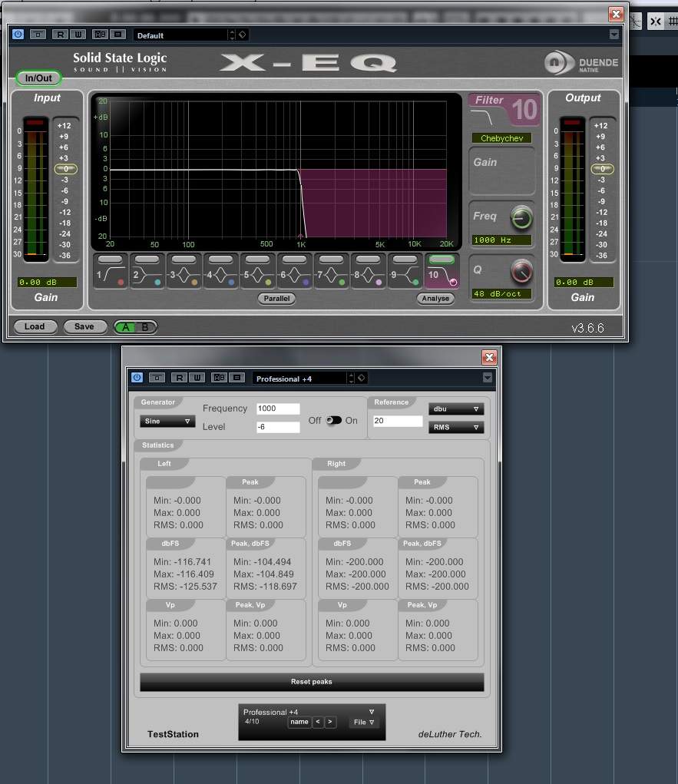Open dbu reference unit dropdown
Screen dimensions: 678x784
click(456, 409)
